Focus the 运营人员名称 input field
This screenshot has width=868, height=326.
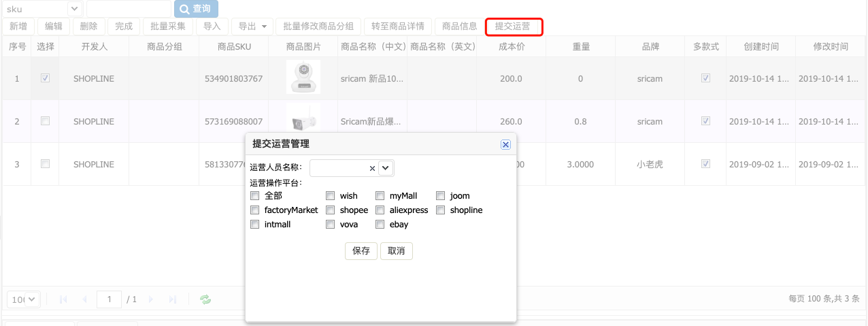click(x=339, y=168)
